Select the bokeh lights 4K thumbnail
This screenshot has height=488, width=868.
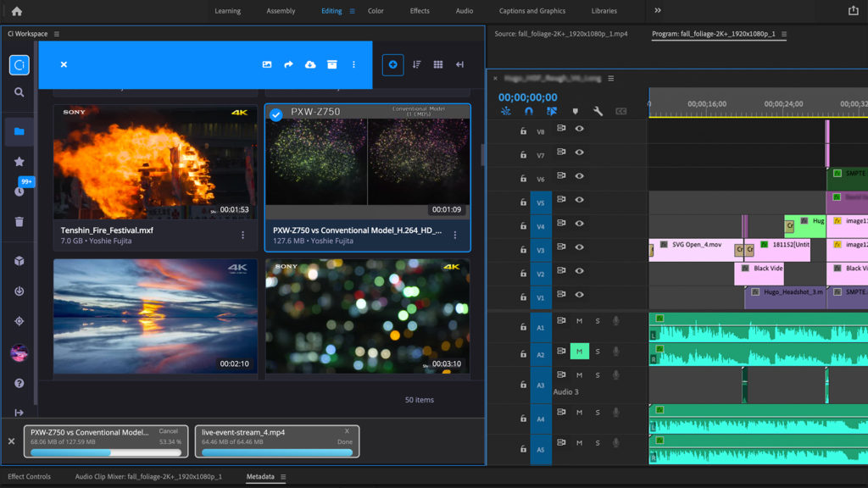[368, 317]
